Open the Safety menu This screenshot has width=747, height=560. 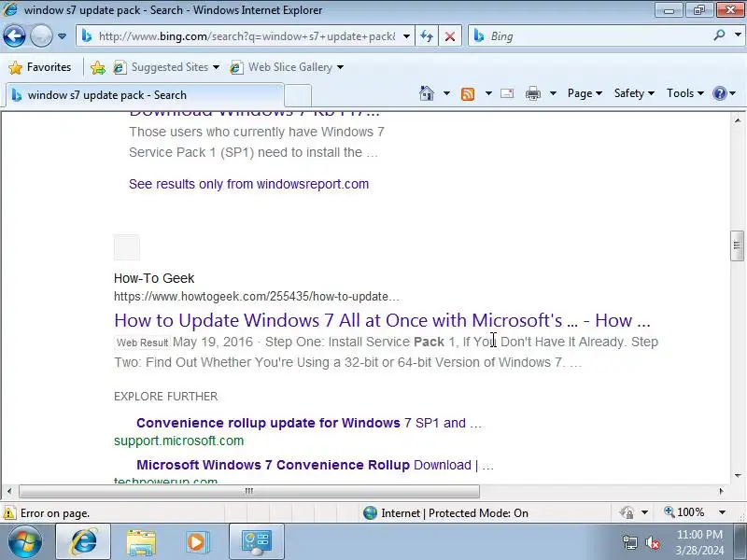coord(634,93)
